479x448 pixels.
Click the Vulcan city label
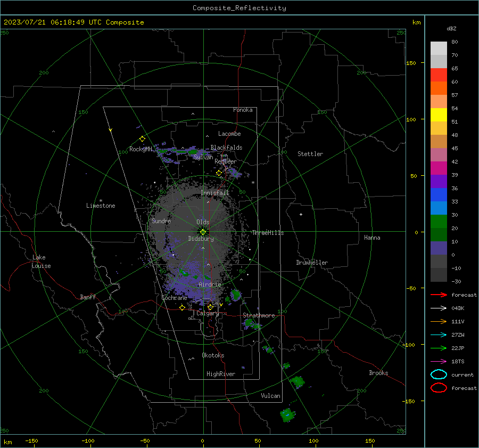[x=271, y=396]
